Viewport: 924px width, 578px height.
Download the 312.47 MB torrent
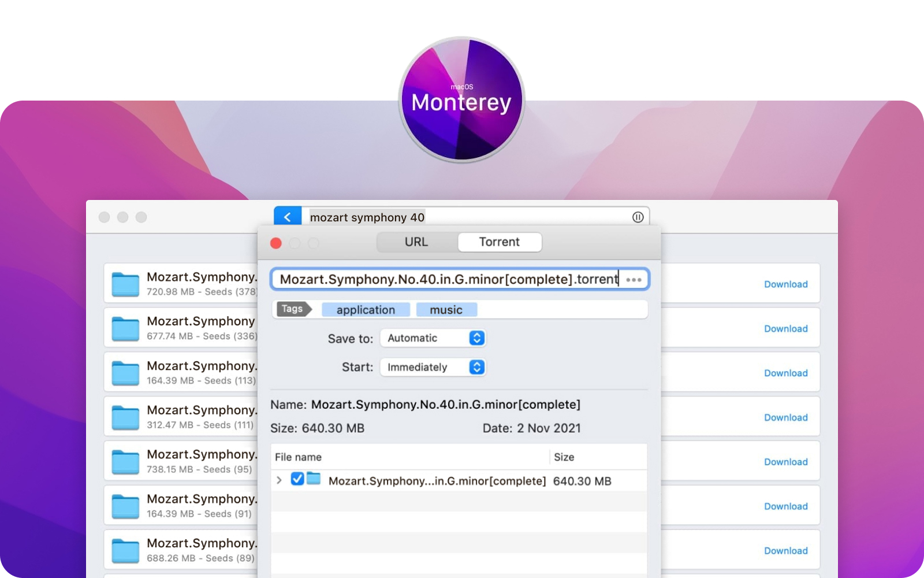786,418
